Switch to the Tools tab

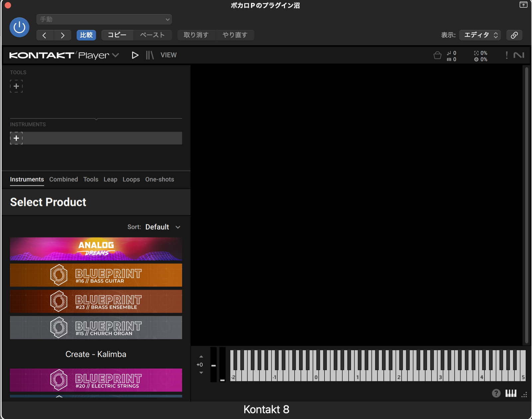pos(91,179)
